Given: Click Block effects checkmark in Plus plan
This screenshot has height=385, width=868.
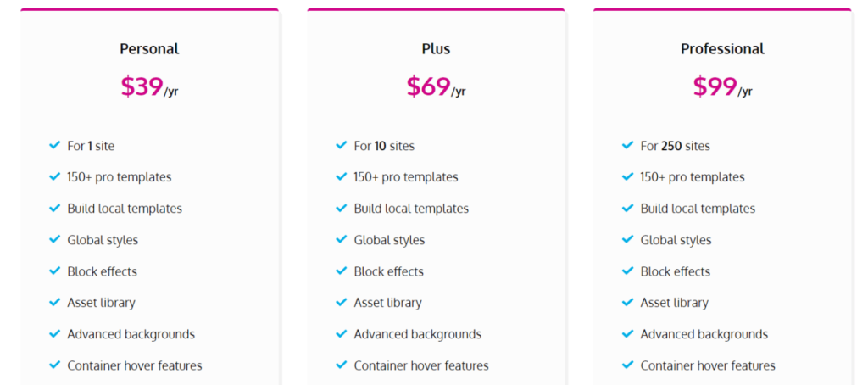Looking at the screenshot, I should (x=342, y=271).
